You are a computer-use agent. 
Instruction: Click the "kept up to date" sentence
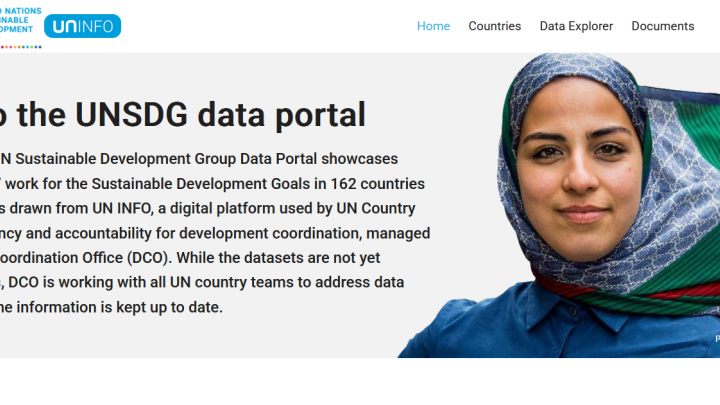170,307
